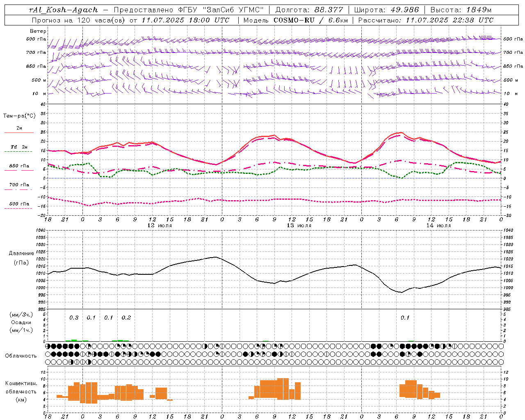Image resolution: width=525 pixels, height=420 pixels.
Task: Click the latitude value 49.986
Action: 404,10
